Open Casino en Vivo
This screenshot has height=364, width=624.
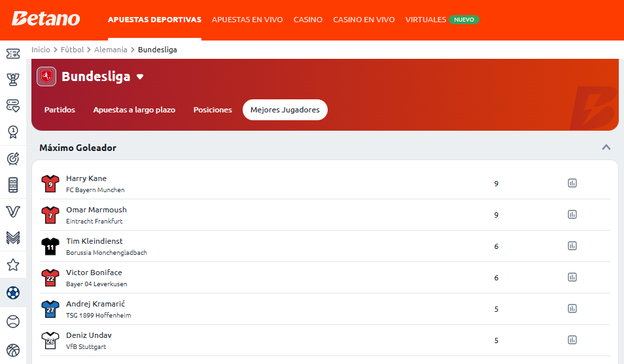click(x=364, y=20)
